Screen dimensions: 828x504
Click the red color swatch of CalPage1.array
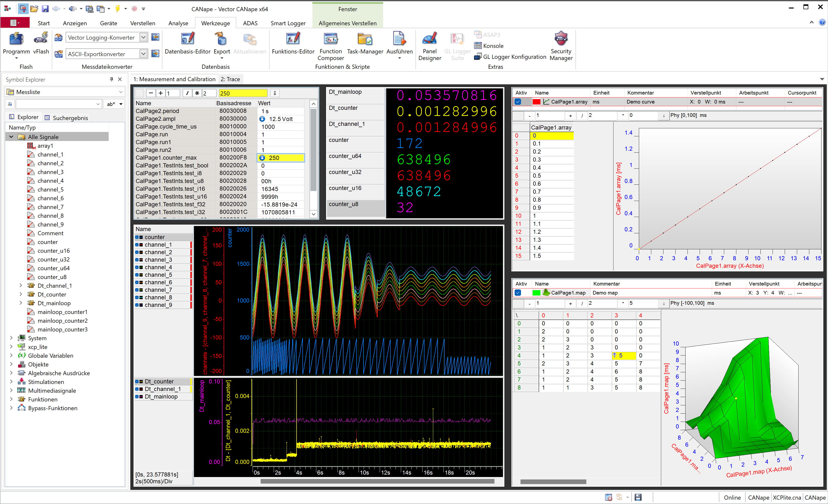(x=536, y=102)
